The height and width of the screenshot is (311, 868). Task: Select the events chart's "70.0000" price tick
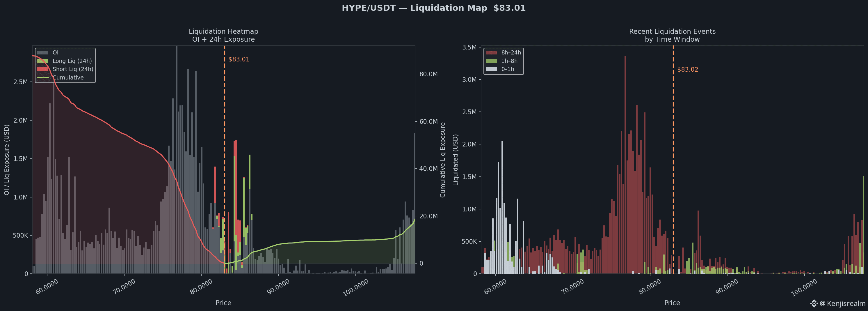pyautogui.click(x=573, y=287)
